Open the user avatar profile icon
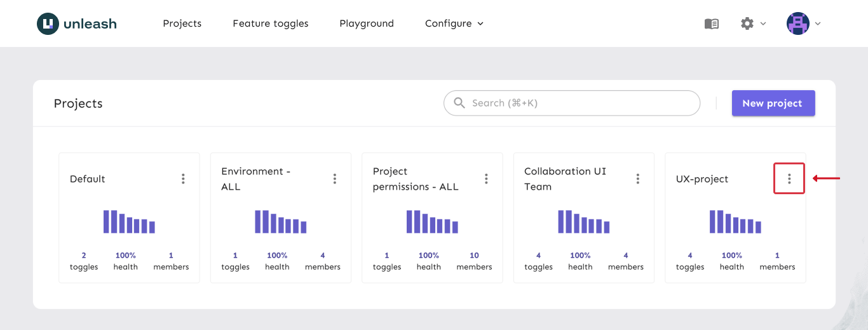 (x=797, y=23)
